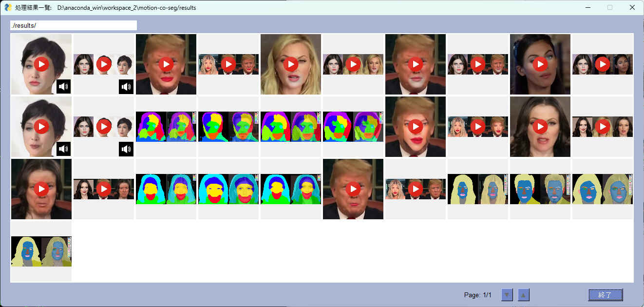Screen dimensions: 644x307
Task: Play the first Trump video in top row
Action: click(166, 64)
